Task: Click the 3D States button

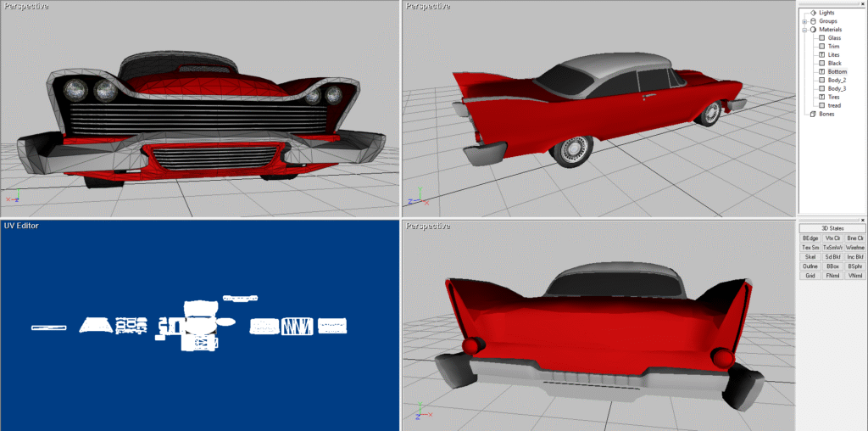Action: (832, 228)
